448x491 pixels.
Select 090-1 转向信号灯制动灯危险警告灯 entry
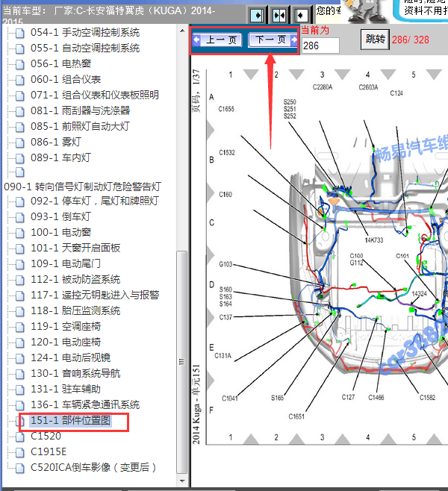[x=82, y=187]
